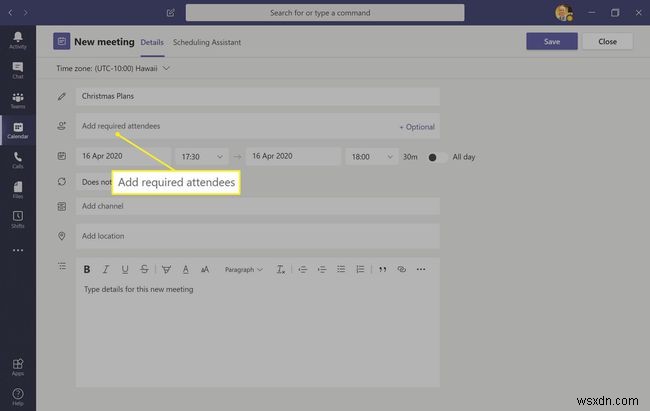Select the start date 16 Apr 2020
The height and width of the screenshot is (411, 650).
pos(124,156)
